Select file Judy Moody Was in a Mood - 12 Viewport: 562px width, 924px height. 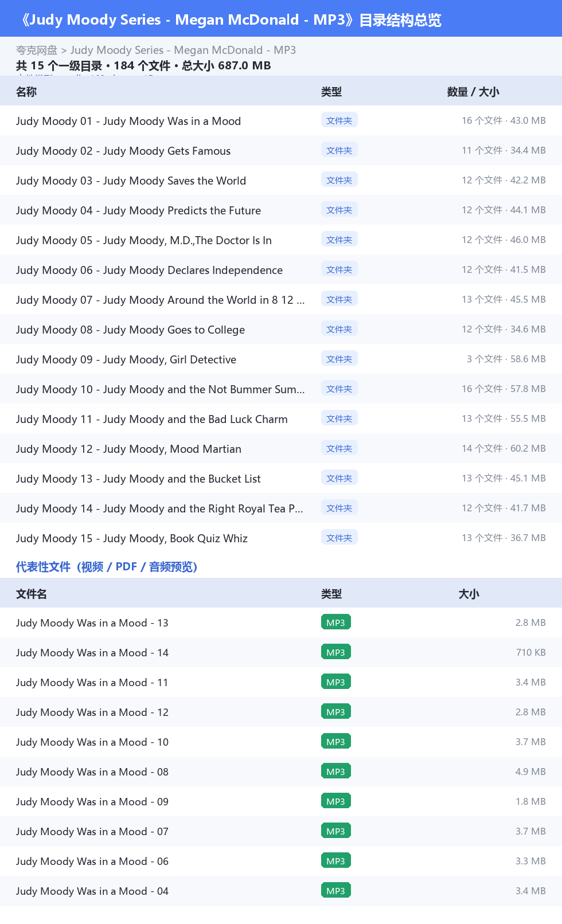(x=92, y=712)
